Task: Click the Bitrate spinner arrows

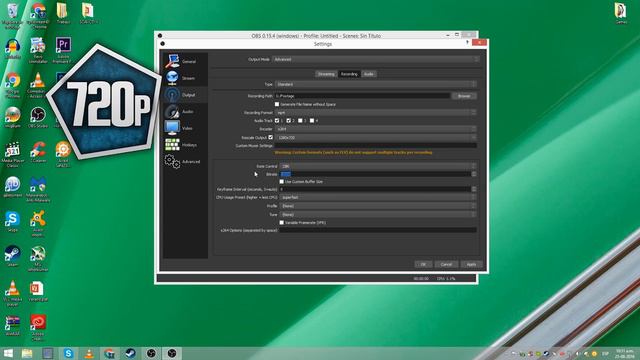Action: [474, 174]
